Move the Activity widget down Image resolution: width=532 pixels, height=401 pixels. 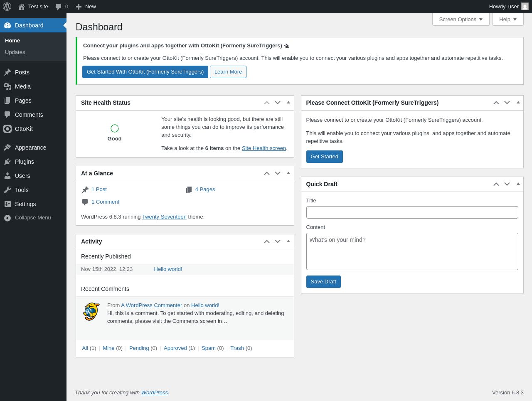(278, 241)
